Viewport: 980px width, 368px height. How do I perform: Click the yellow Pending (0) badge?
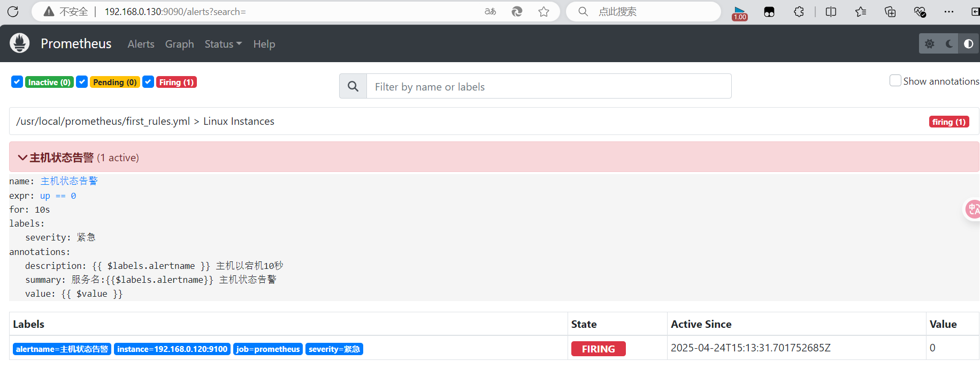tap(114, 82)
